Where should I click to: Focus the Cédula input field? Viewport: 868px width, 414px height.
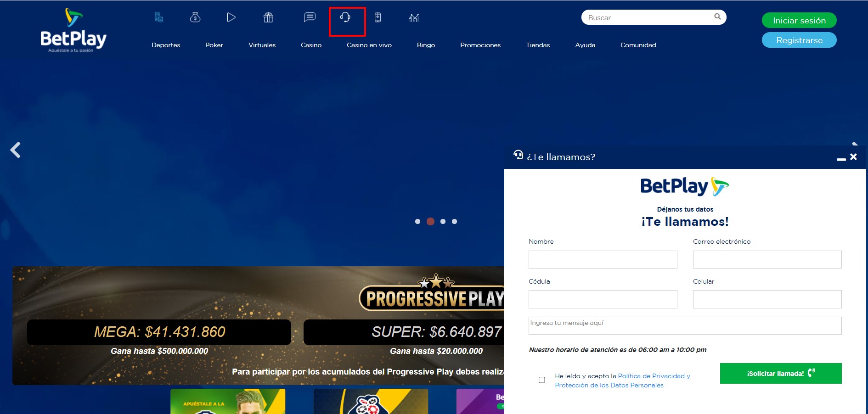tap(603, 299)
